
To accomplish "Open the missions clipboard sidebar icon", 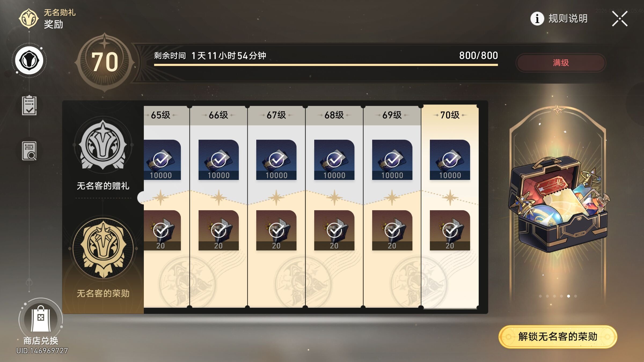I will pos(29,105).
